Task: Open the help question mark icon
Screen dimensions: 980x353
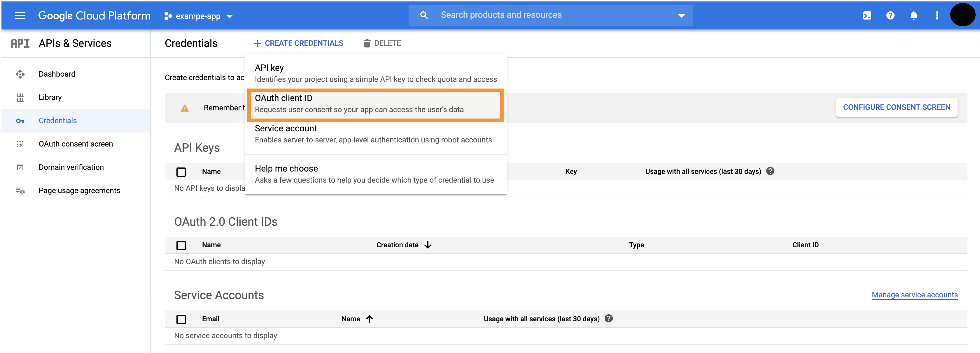Action: (x=890, y=15)
